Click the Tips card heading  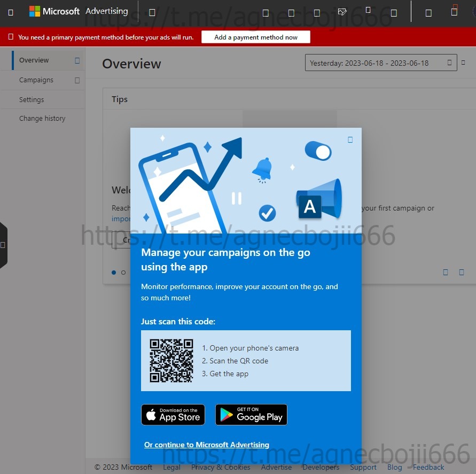pos(120,99)
